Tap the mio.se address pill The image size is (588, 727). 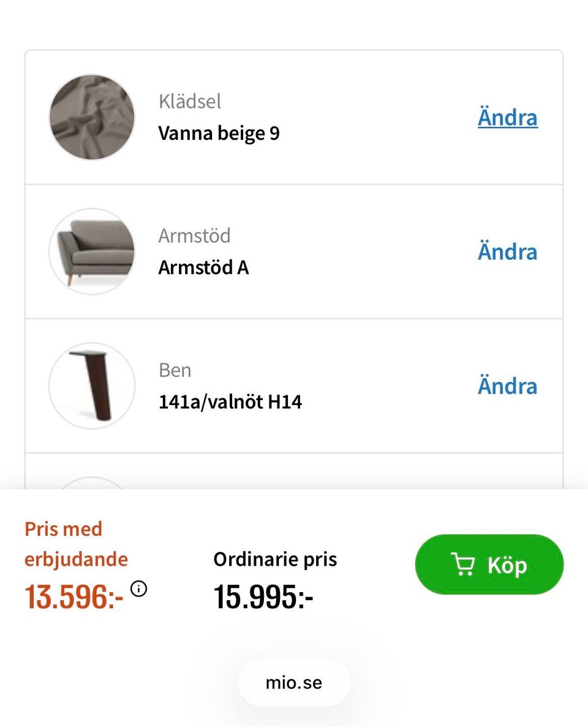(x=294, y=682)
